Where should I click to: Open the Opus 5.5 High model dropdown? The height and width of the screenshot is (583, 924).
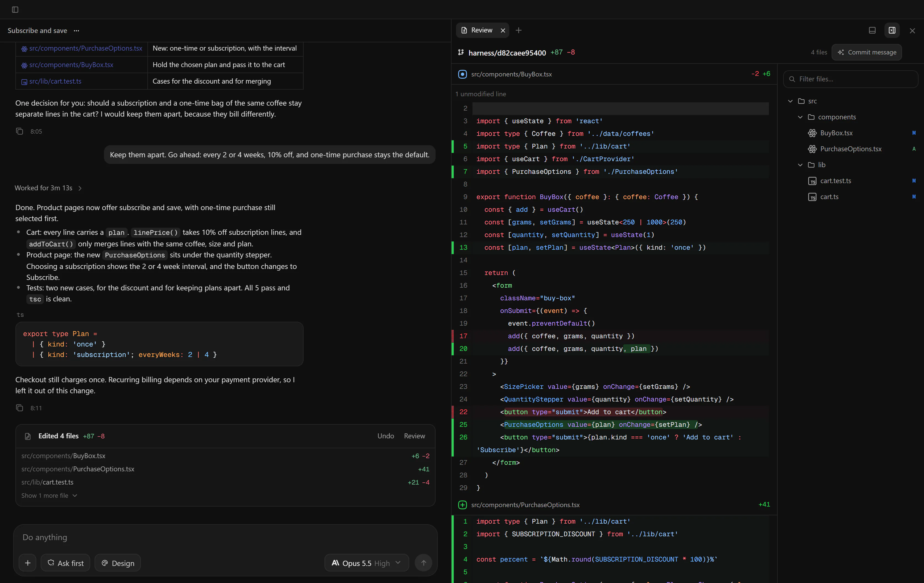[x=367, y=563]
